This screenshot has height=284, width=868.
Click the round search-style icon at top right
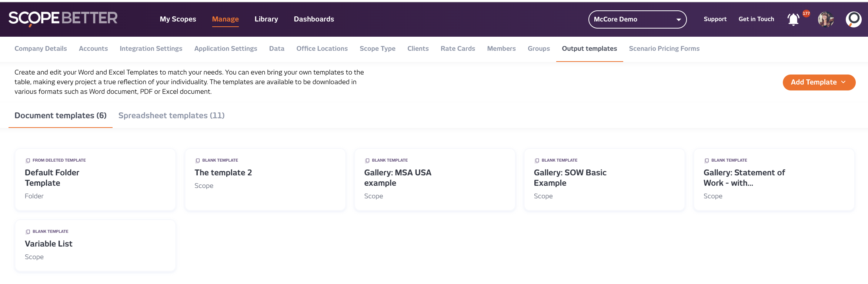[854, 19]
